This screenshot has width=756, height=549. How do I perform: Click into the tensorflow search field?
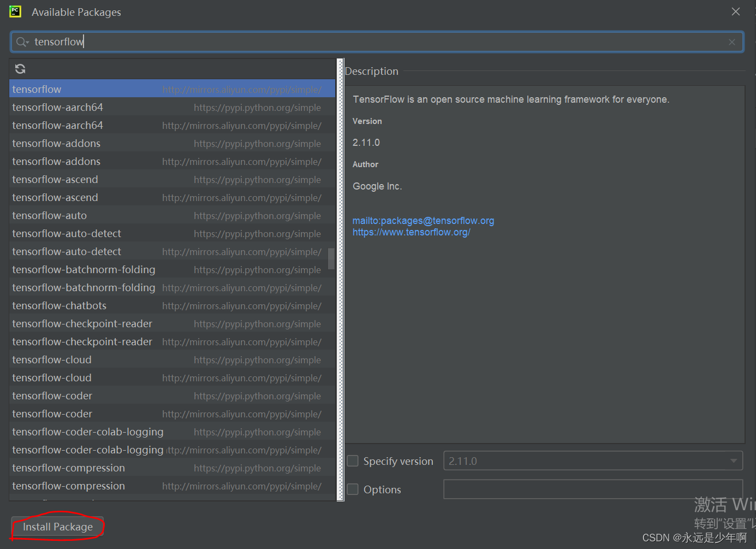pyautogui.click(x=377, y=42)
